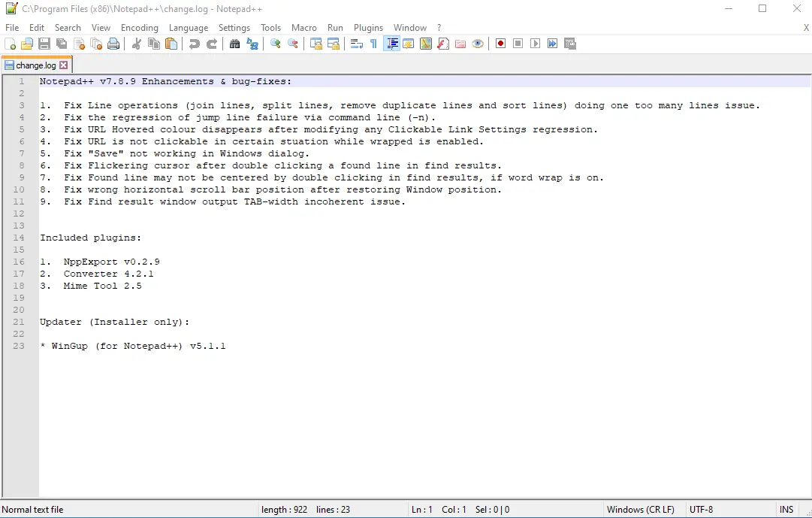This screenshot has height=518, width=812.
Task: Click the Stop Recording macro icon
Action: coord(518,44)
